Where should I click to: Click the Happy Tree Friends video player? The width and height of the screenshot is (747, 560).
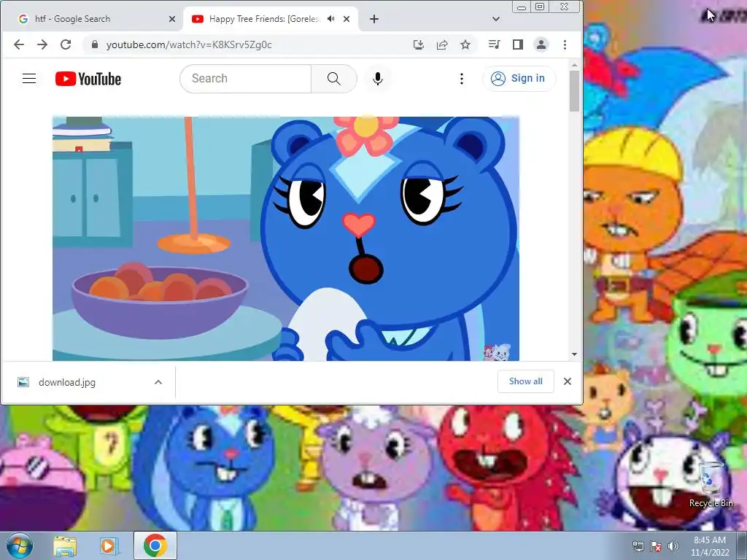click(x=286, y=238)
